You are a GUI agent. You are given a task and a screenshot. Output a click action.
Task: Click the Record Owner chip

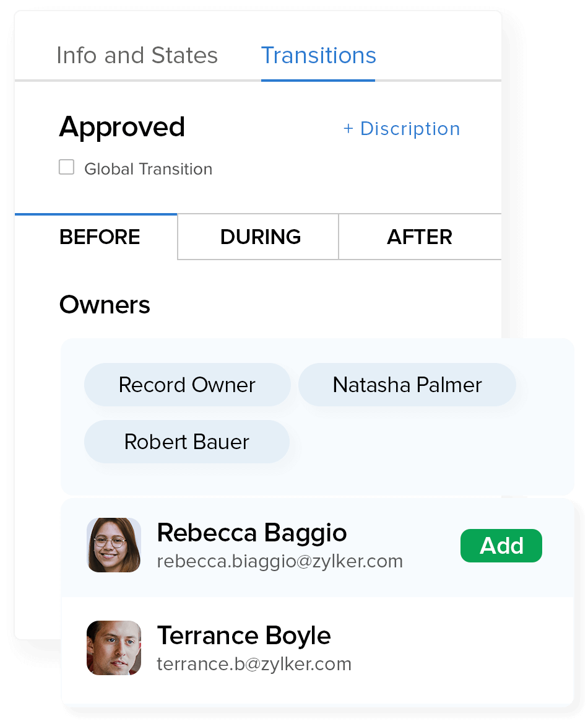[x=187, y=385]
